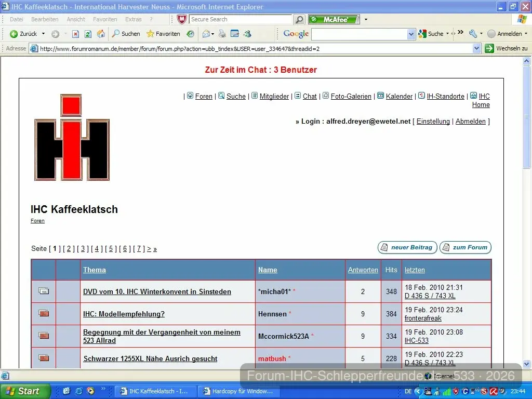Viewport: 532px width, 399px height.
Task: Click the forward navigation arrow
Action: pyautogui.click(x=55, y=34)
